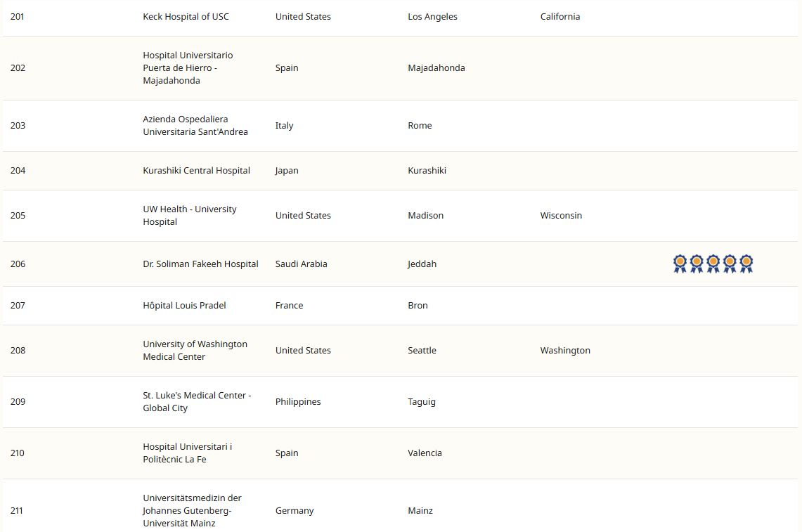Click the last award ribbon in the Jeddah row
Viewport: 802px width, 532px height.
(x=746, y=264)
